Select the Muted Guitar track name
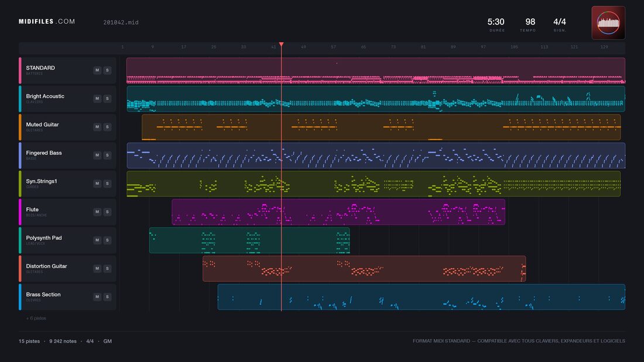The width and height of the screenshot is (644, 362). pyautogui.click(x=42, y=125)
